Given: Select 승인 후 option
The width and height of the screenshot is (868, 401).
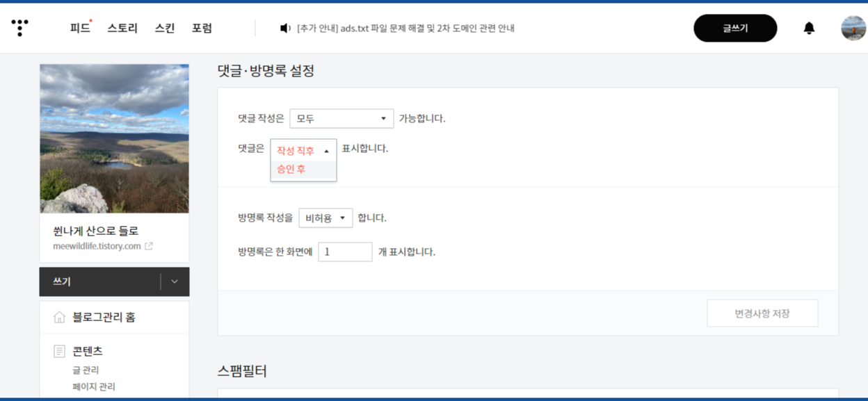Looking at the screenshot, I should [303, 169].
